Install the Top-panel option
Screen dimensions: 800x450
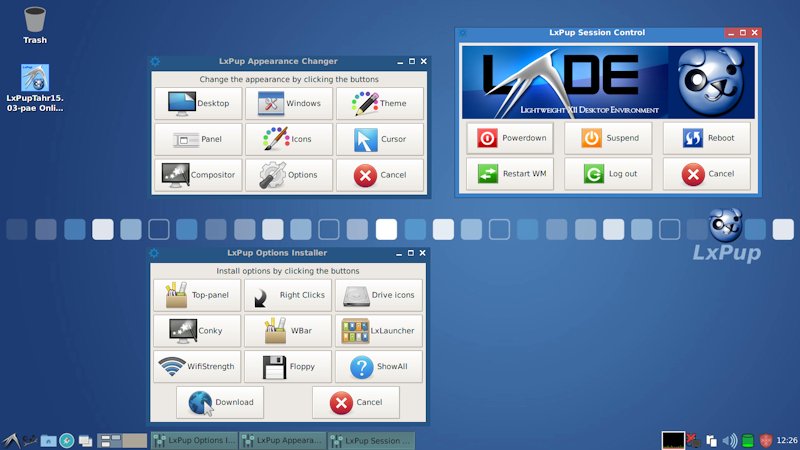coord(197,295)
